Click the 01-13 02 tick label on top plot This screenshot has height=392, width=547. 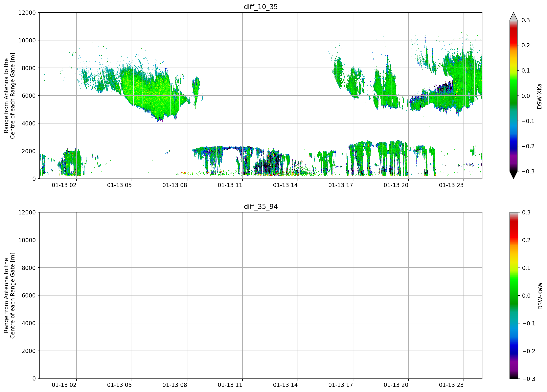click(64, 185)
